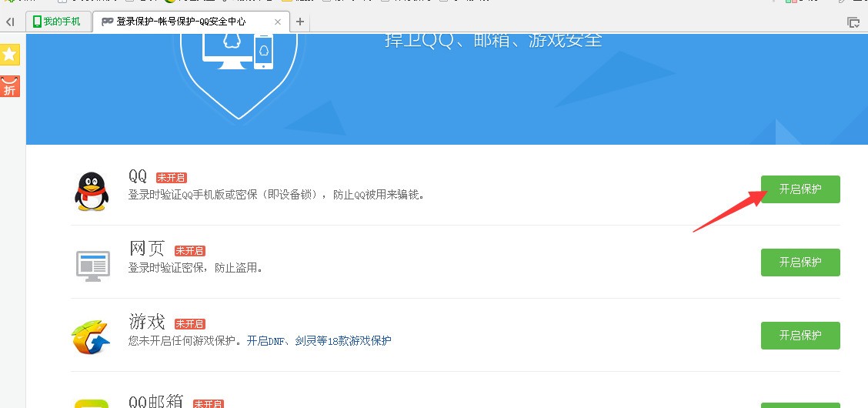Click the 网页 heading text
Screen dimensions: 868x408
147,249
